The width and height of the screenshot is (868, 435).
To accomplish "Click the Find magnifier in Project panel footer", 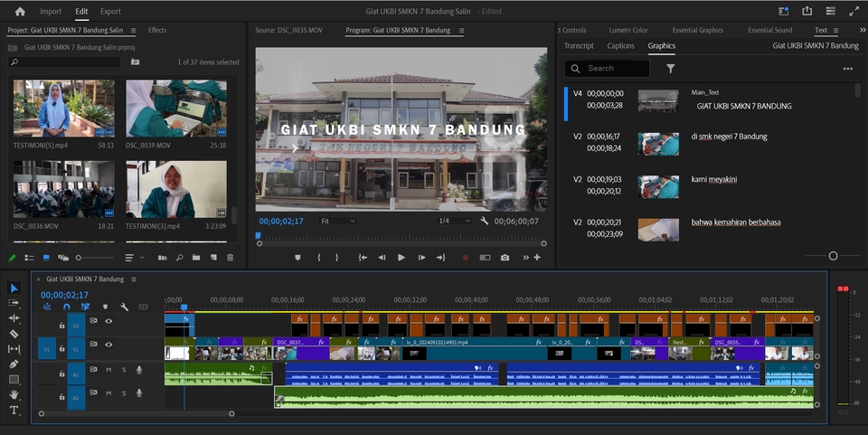I will (179, 258).
